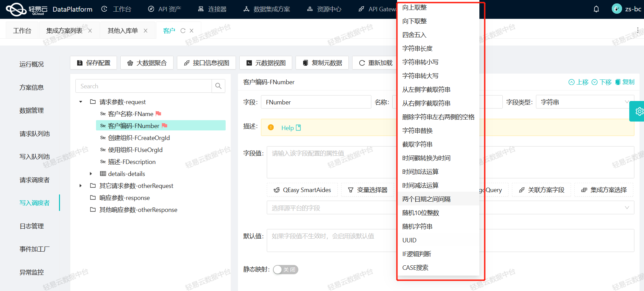644x291 pixels.
Task: Click the 字段 FNumber input
Action: [x=316, y=102]
